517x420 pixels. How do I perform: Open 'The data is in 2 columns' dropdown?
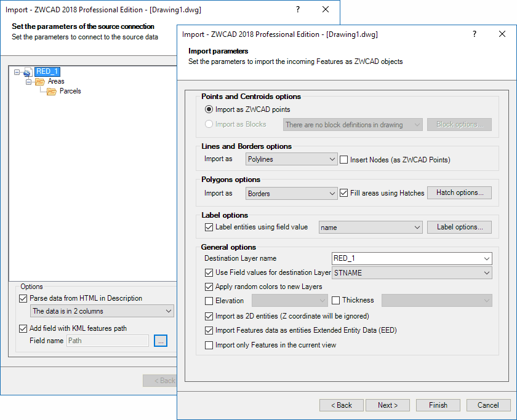pos(102,311)
